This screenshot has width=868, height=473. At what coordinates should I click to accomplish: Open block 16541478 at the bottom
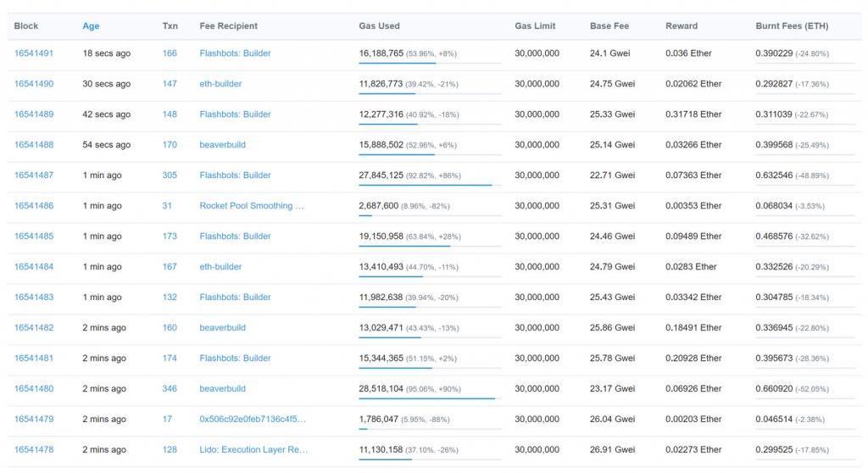click(x=34, y=450)
